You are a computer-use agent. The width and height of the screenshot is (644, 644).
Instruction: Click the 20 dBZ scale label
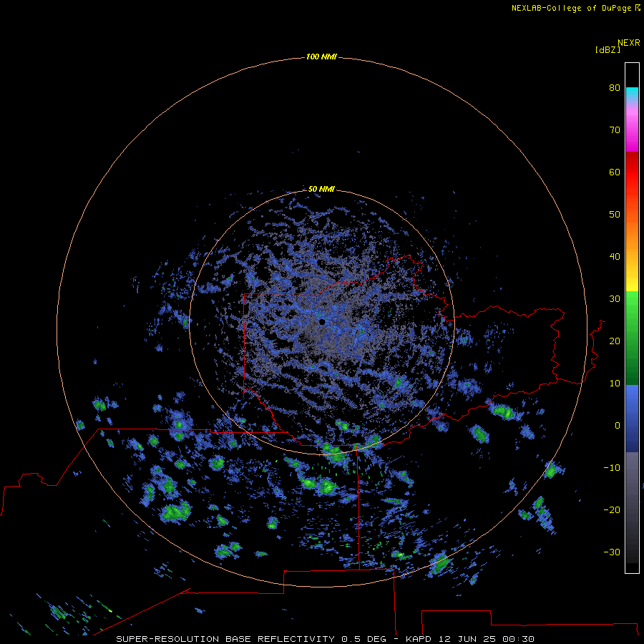point(615,341)
